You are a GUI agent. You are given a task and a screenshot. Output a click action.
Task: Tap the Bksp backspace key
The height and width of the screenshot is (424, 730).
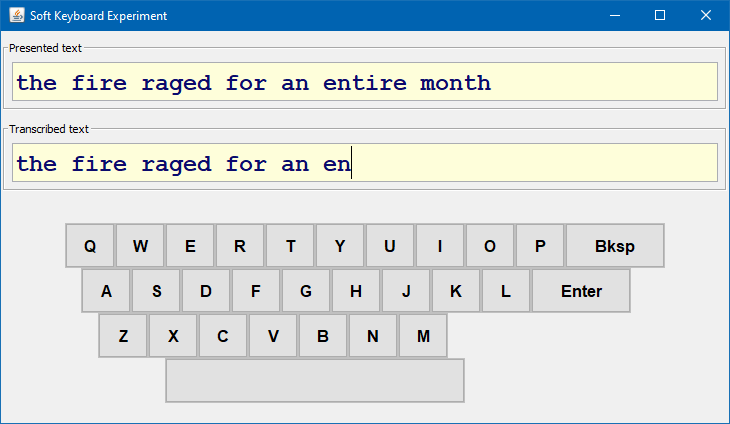615,246
